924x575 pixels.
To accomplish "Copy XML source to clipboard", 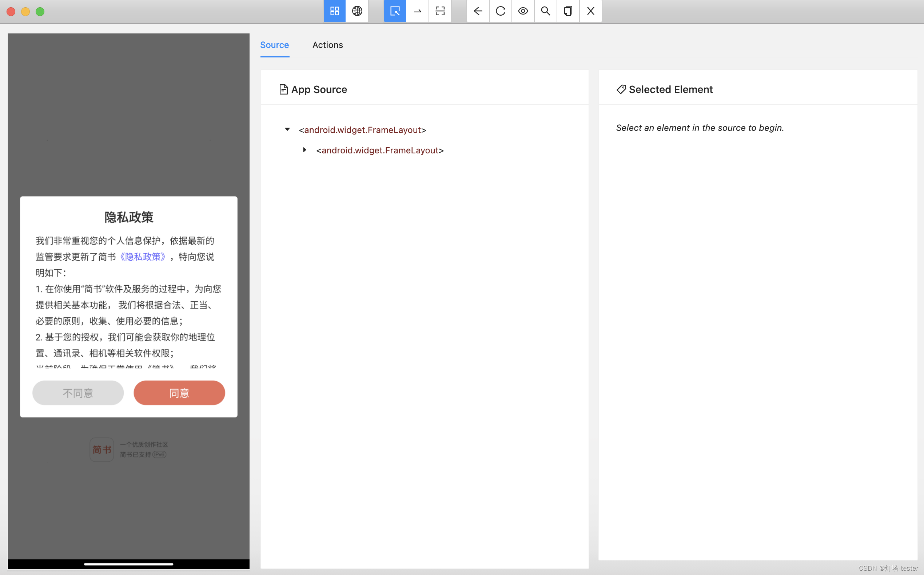I will (x=567, y=11).
